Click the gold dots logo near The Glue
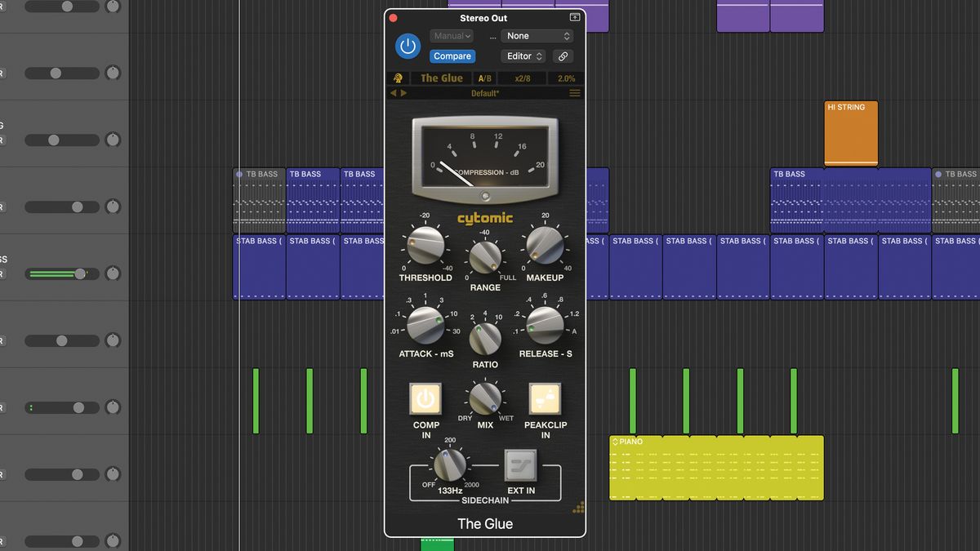This screenshot has width=980, height=551. [579, 507]
